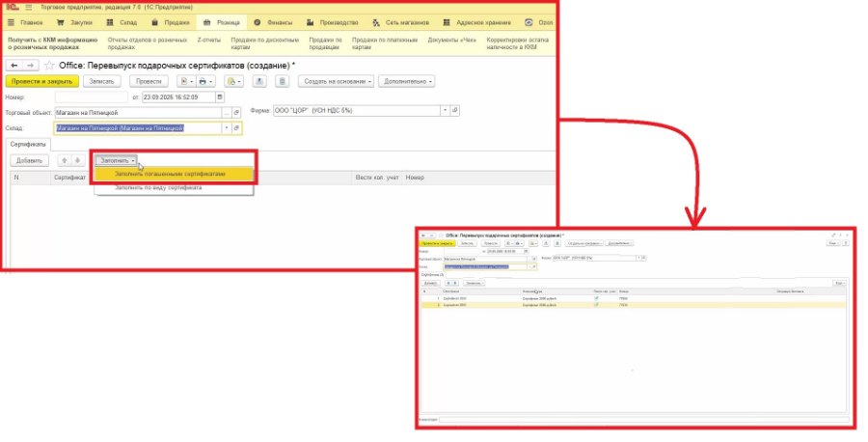Click the Провести button

149,81
